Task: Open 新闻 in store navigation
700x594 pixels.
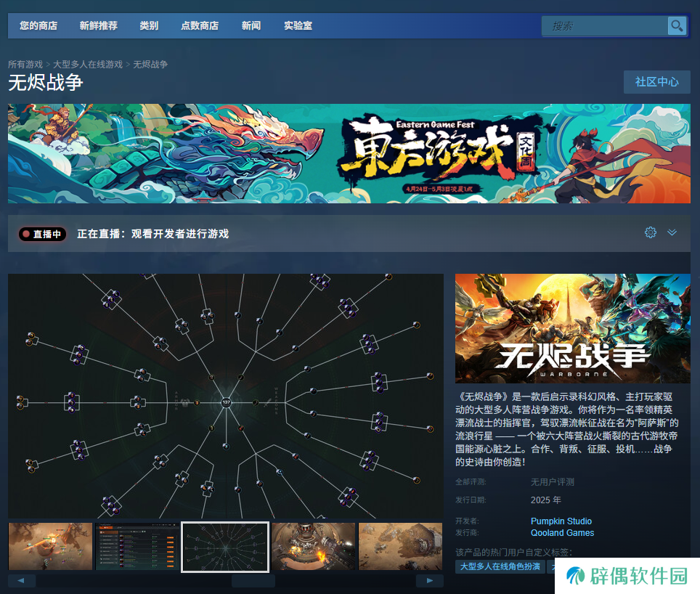Action: point(251,25)
